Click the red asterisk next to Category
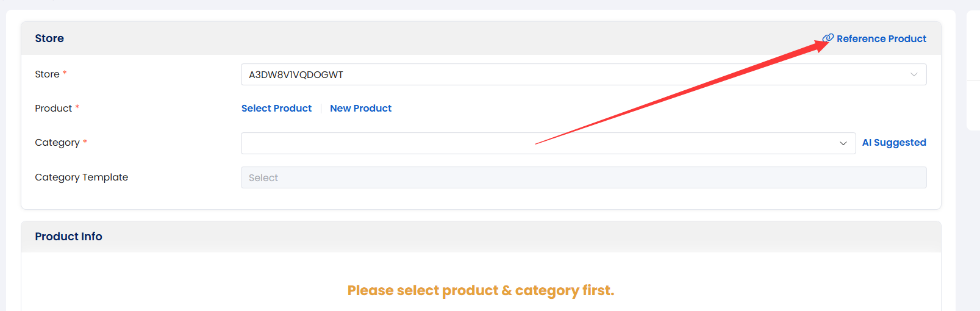980x311 pixels. coord(85,141)
